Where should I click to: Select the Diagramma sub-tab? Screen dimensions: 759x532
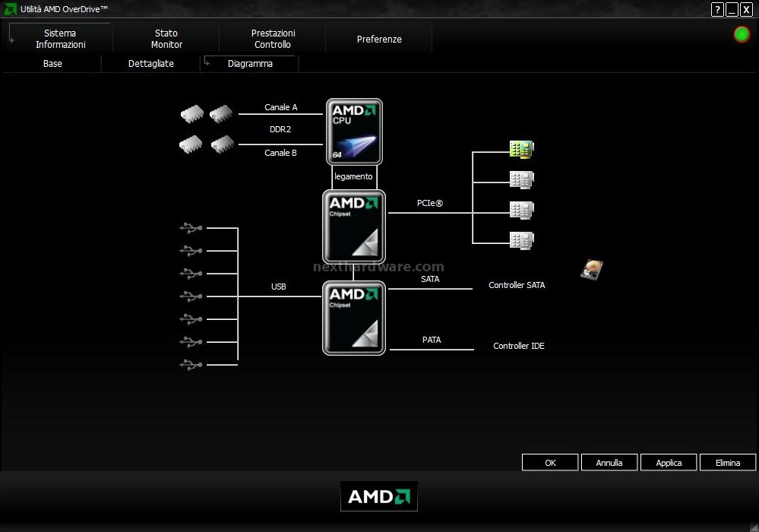[250, 63]
